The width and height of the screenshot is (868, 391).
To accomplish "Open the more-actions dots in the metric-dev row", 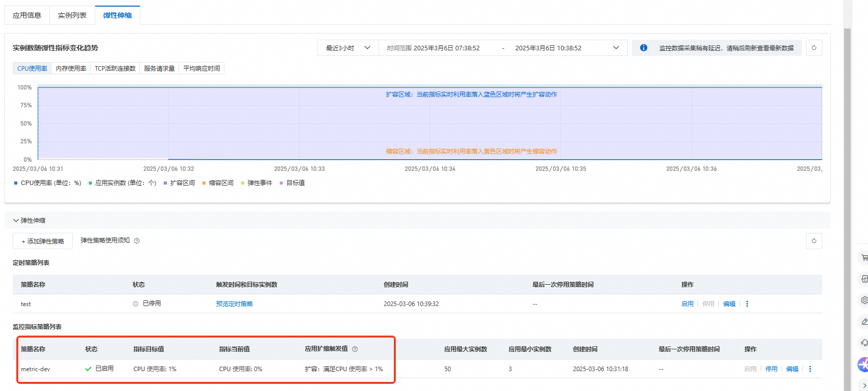I will tap(810, 369).
